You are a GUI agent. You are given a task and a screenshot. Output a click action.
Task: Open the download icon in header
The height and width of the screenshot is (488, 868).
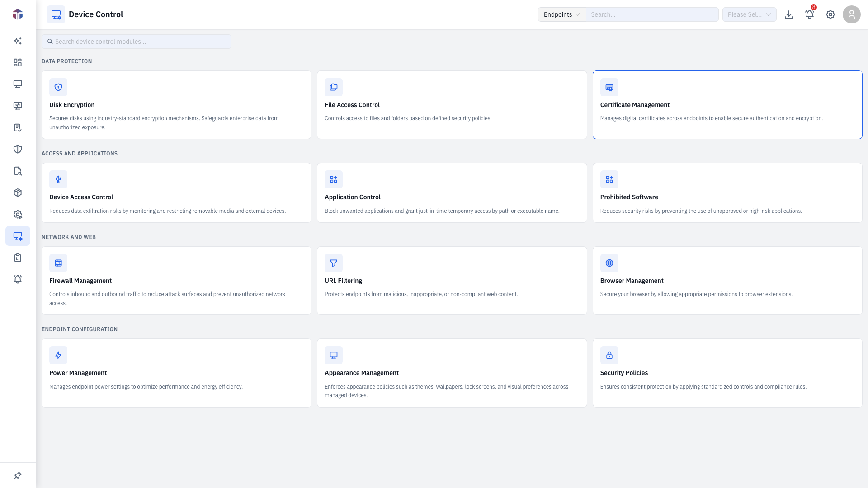(789, 14)
